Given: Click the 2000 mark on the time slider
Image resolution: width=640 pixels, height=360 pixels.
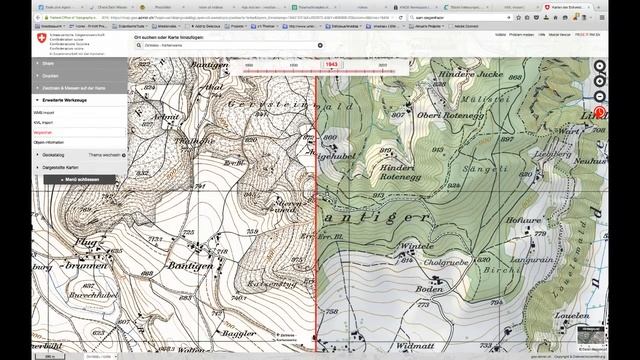Looking at the screenshot, I should (x=382, y=65).
